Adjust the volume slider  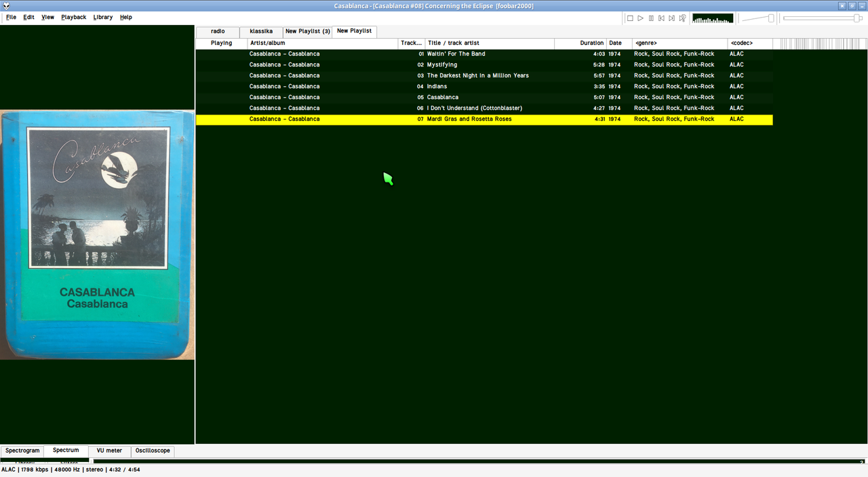click(x=757, y=18)
